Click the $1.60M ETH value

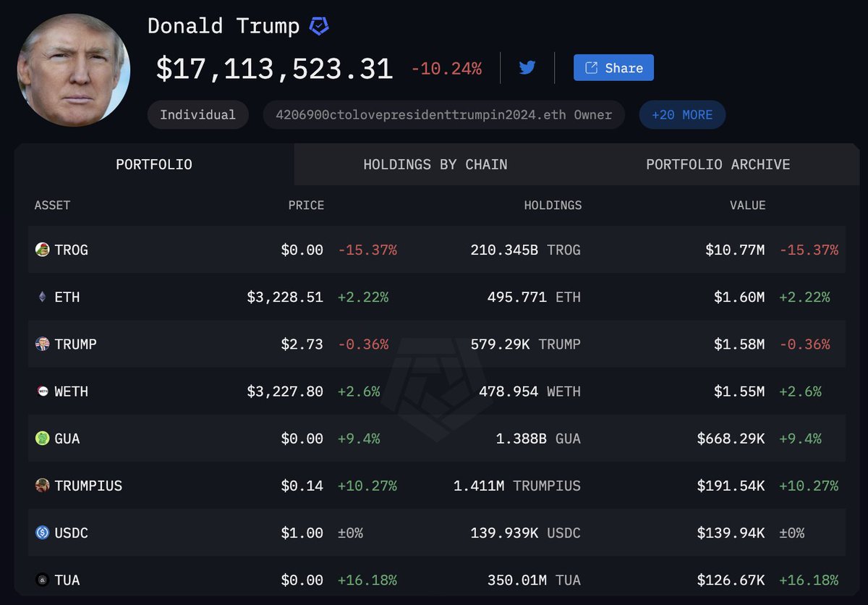click(739, 297)
